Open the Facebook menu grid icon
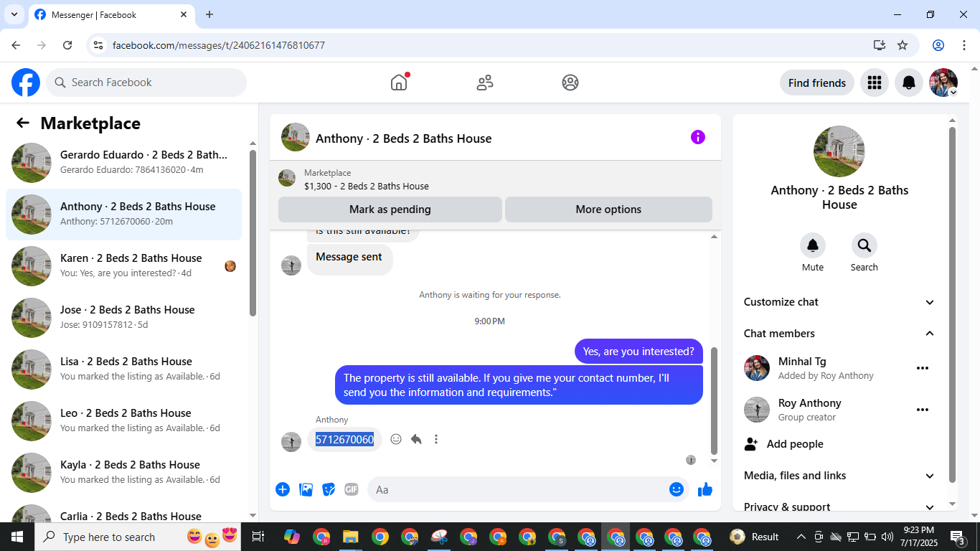This screenshot has height=551, width=980. 874,83
